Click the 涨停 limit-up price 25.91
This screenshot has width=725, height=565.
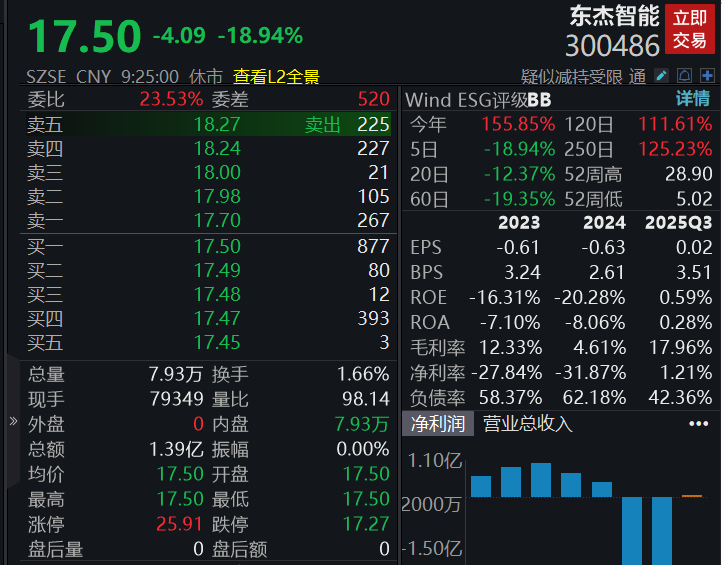180,523
